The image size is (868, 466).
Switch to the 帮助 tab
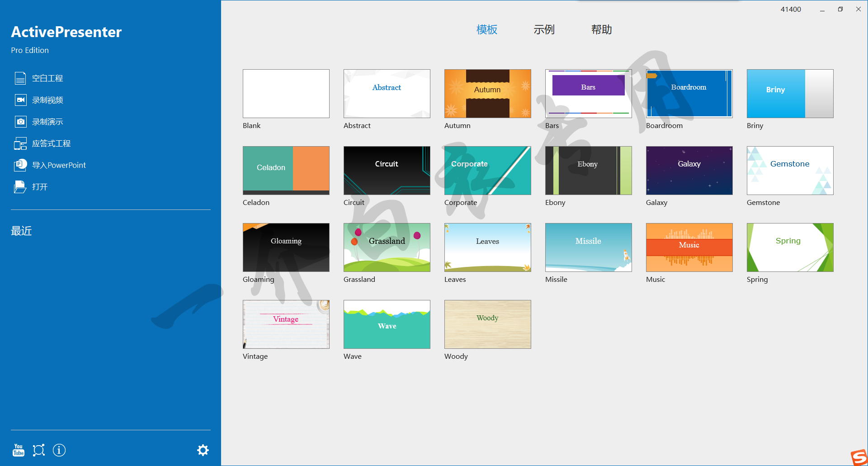(602, 30)
